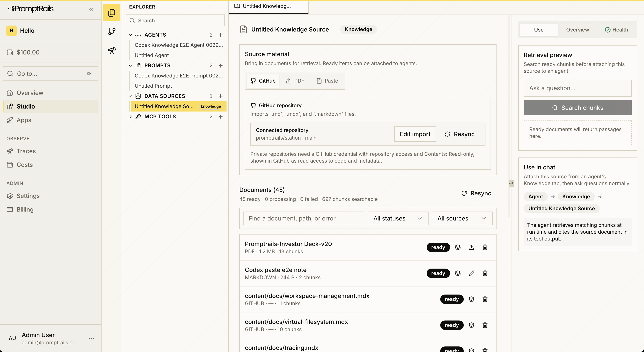Image resolution: width=644 pixels, height=352 pixels.
Task: Select the Paste source tab
Action: (x=328, y=81)
